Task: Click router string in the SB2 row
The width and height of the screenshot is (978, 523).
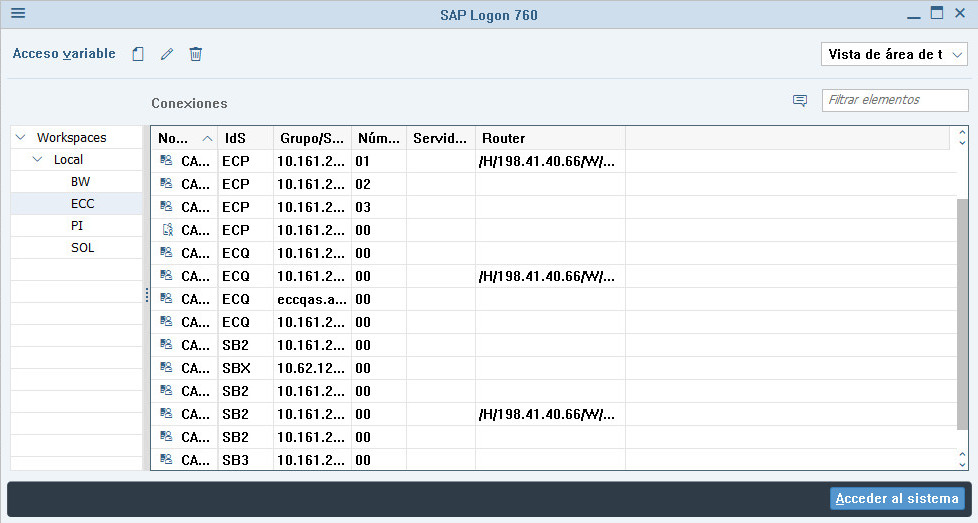Action: click(x=547, y=414)
